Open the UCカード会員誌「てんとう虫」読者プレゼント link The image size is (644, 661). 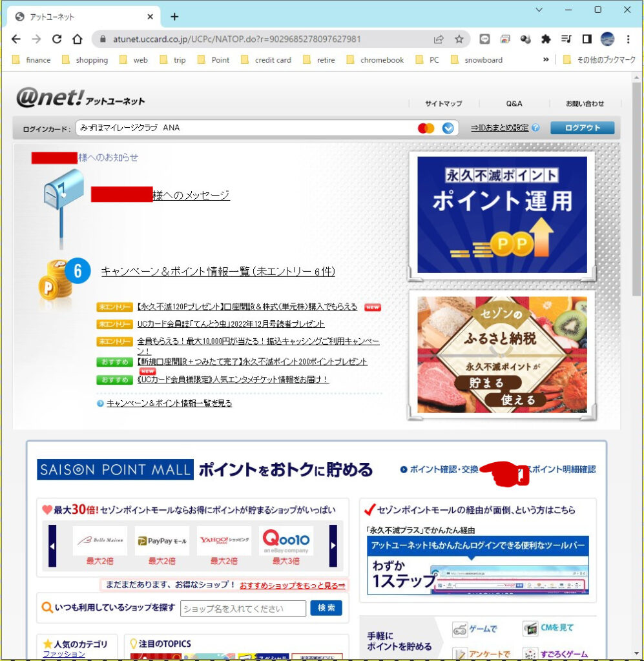coord(231,324)
